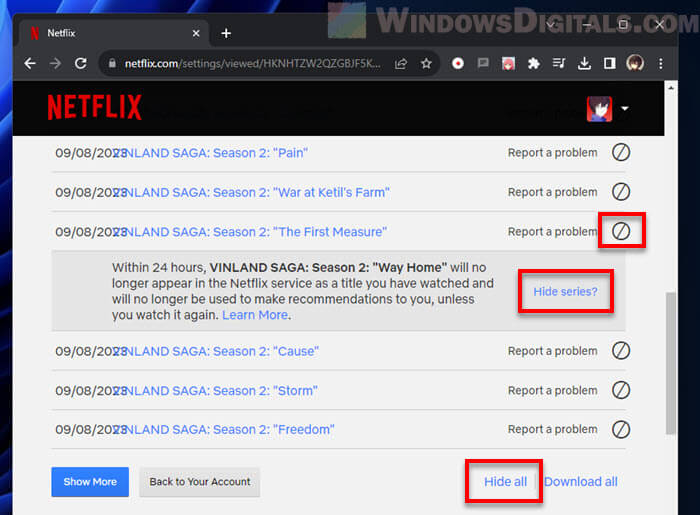This screenshot has height=515, width=700.
Task: Share this page from the address bar
Action: tap(401, 64)
